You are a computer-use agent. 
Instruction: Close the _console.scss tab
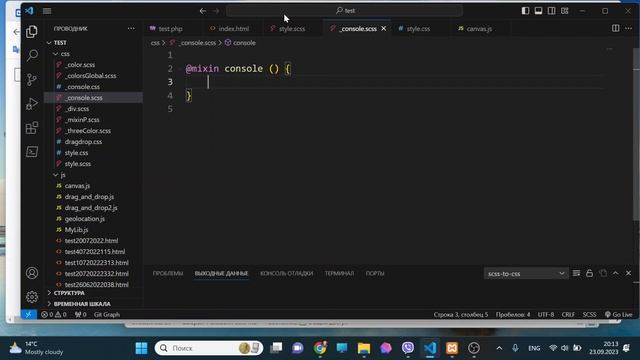[384, 29]
